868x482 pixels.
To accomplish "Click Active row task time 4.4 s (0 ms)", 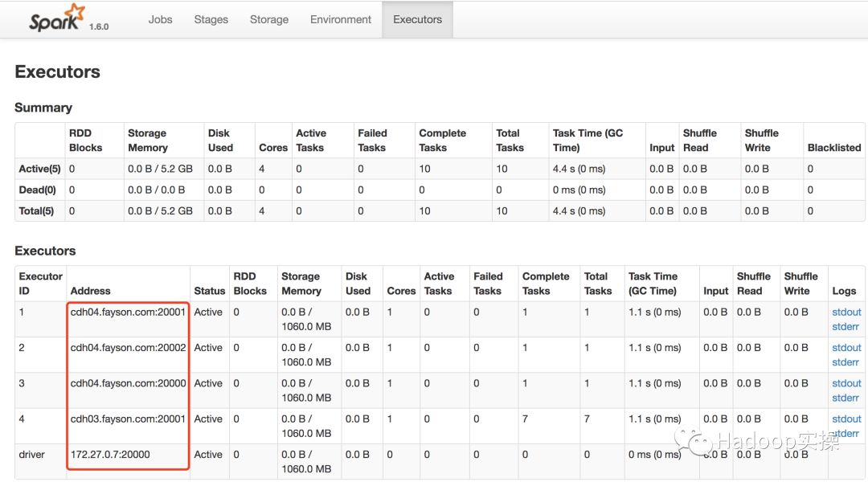I will (x=579, y=169).
